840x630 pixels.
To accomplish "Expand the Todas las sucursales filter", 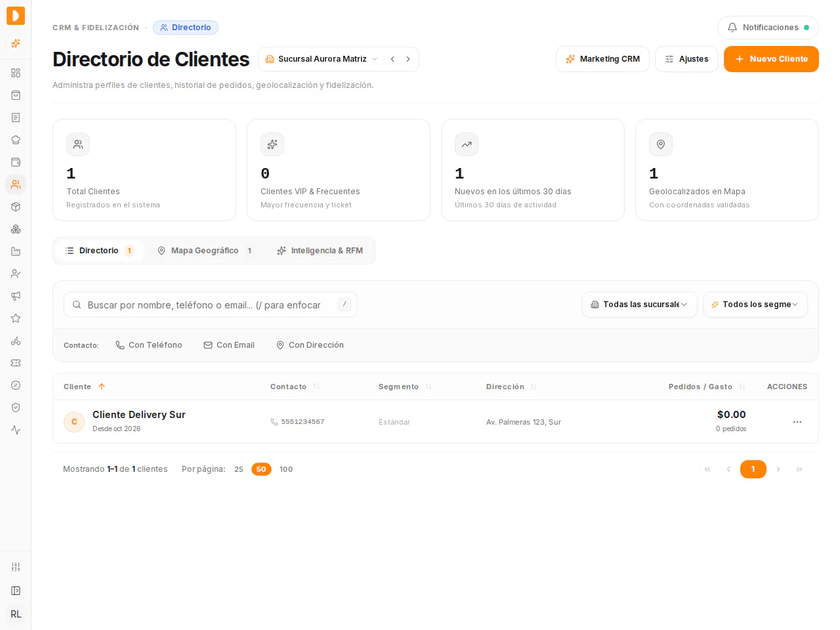I will 640,304.
